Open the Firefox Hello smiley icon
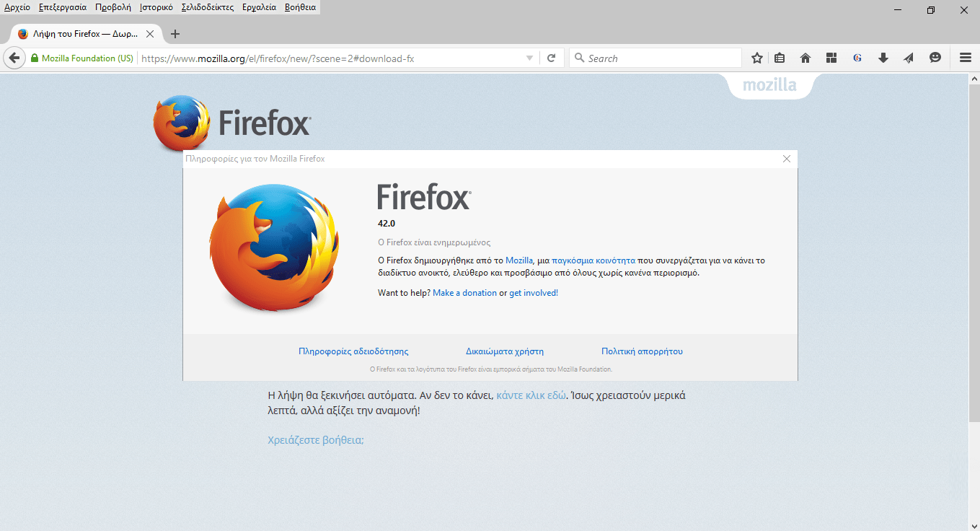The image size is (980, 531). (935, 58)
